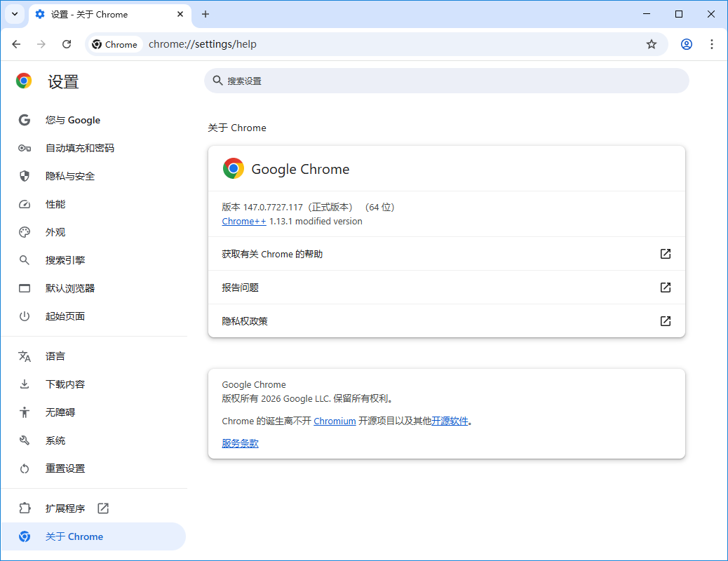Click the 关于 Chrome page heading

pos(237,128)
